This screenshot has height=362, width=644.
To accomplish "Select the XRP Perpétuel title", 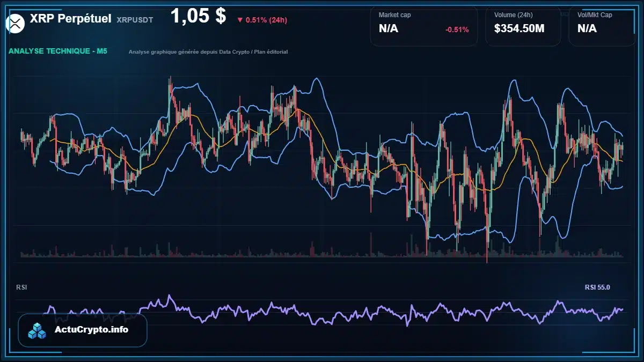I will point(71,19).
